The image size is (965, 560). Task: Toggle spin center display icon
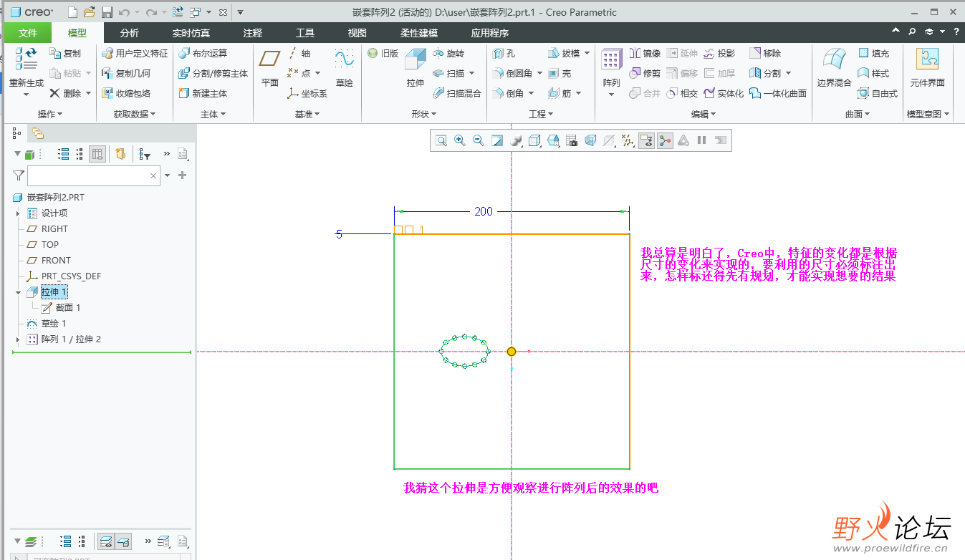pyautogui.click(x=665, y=140)
